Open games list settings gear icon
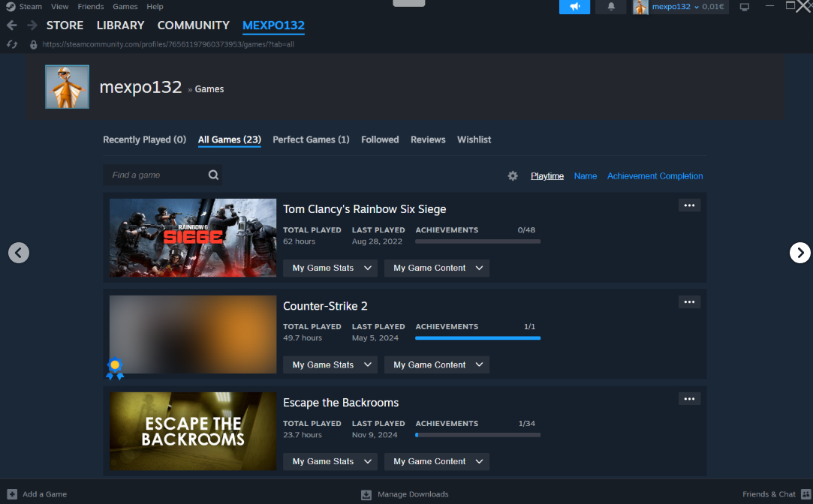 (x=513, y=176)
